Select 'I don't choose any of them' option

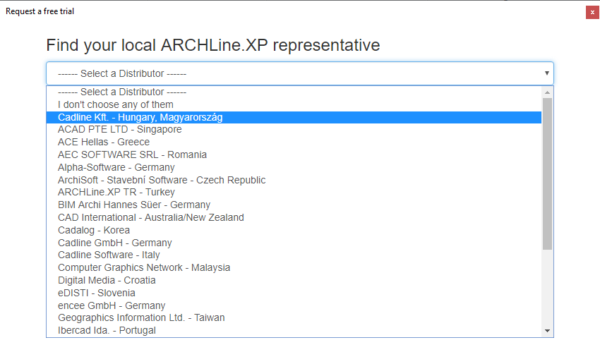coord(116,104)
